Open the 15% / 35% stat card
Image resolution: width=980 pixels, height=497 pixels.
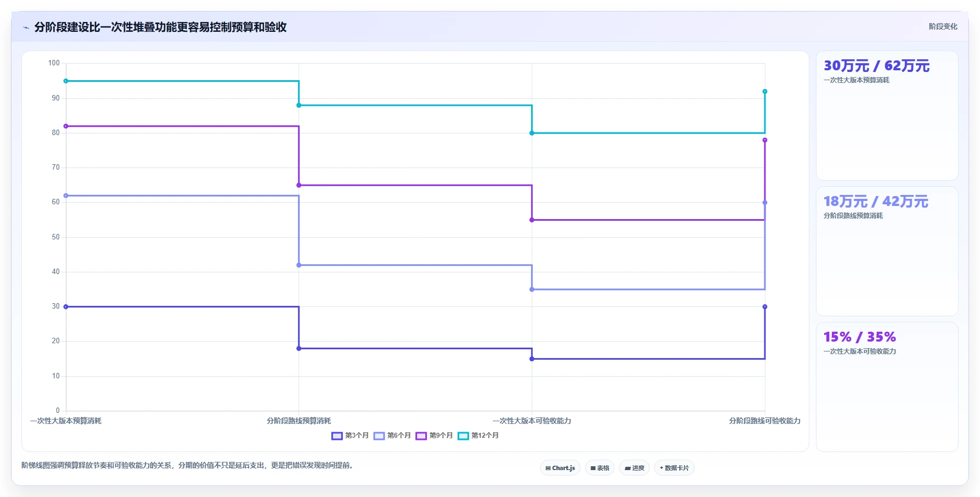click(x=887, y=387)
